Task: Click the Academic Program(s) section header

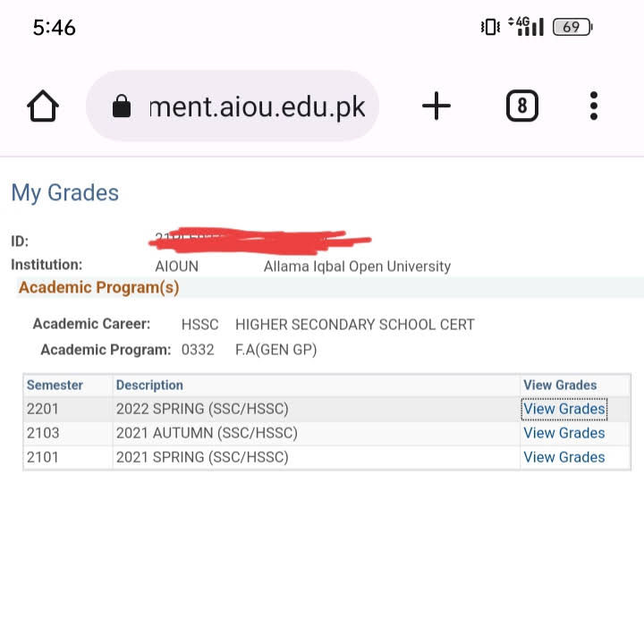Action: [x=98, y=287]
